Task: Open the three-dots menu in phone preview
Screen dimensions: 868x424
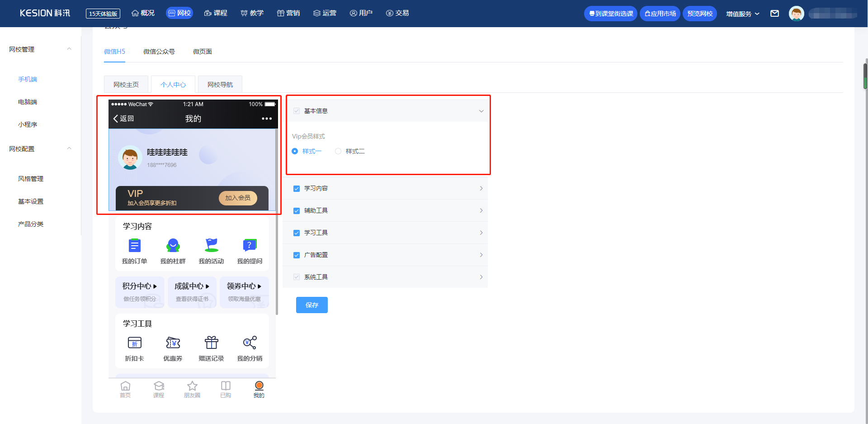Action: tap(267, 119)
